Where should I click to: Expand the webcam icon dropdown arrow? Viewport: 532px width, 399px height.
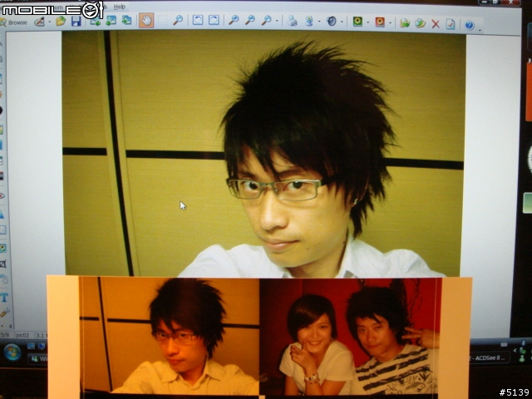click(319, 22)
